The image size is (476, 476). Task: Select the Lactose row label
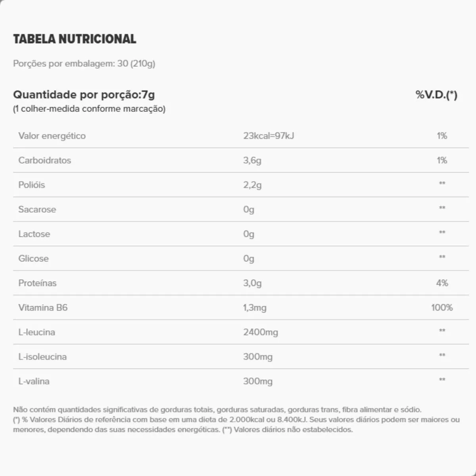[x=34, y=234]
